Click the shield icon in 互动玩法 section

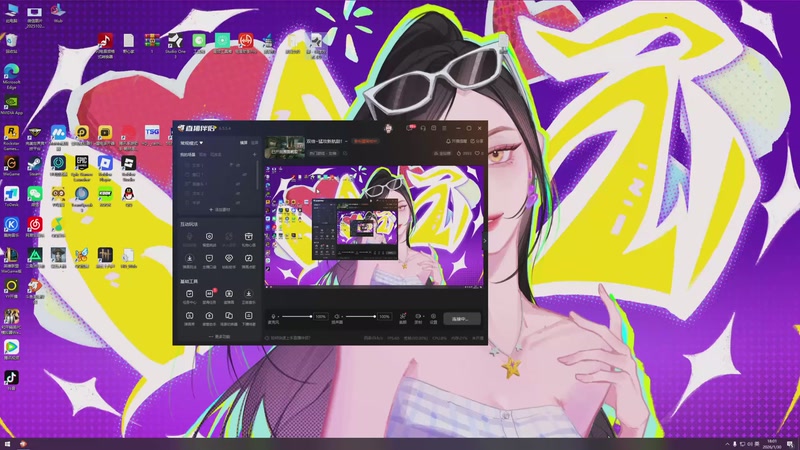209,237
